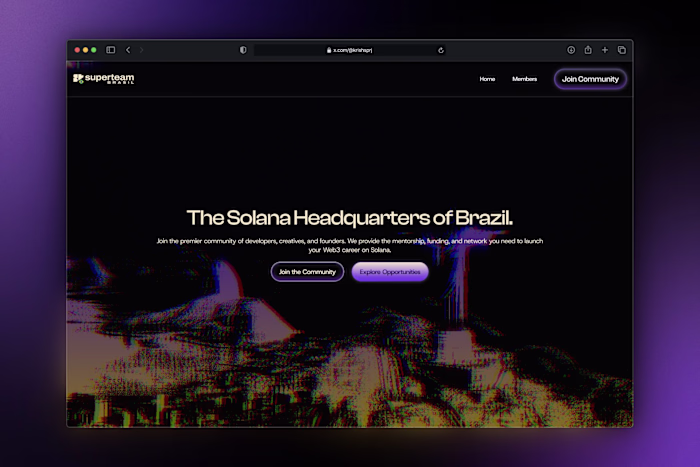
Task: Go forward with the forward arrow
Action: coord(142,50)
